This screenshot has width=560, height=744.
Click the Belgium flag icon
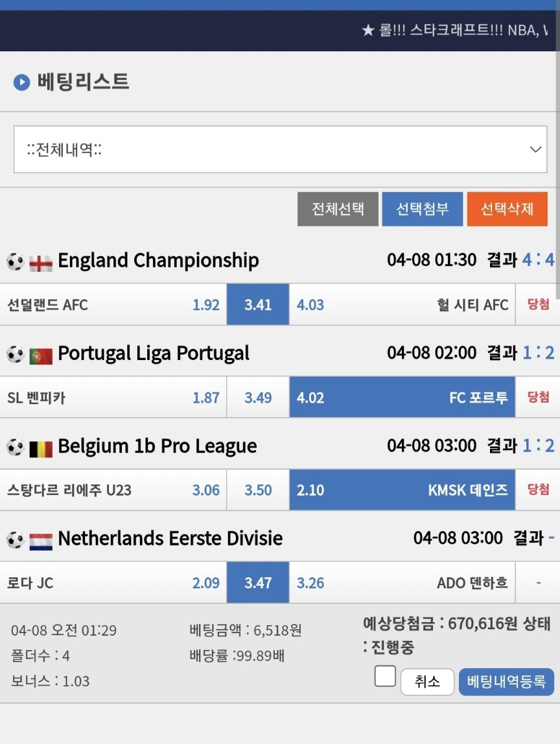pyautogui.click(x=41, y=449)
